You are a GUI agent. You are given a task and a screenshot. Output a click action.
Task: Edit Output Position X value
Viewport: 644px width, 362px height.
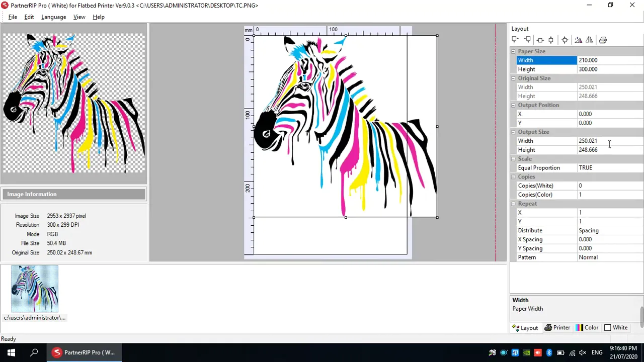(610, 114)
